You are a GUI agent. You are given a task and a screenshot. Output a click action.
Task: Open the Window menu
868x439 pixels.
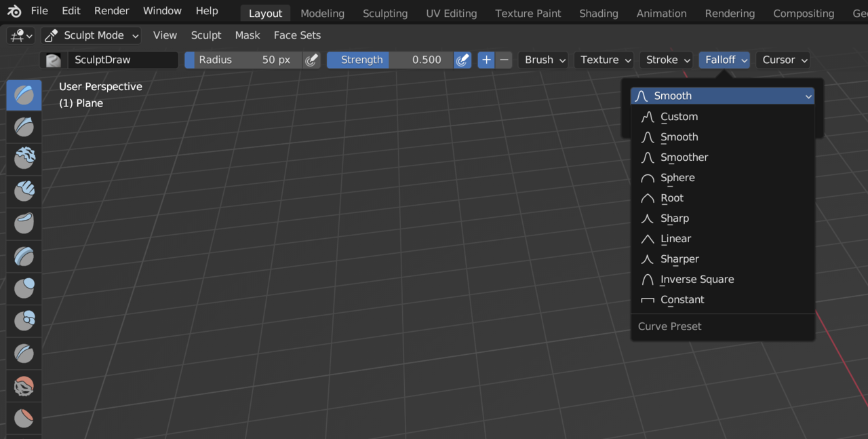(x=163, y=11)
